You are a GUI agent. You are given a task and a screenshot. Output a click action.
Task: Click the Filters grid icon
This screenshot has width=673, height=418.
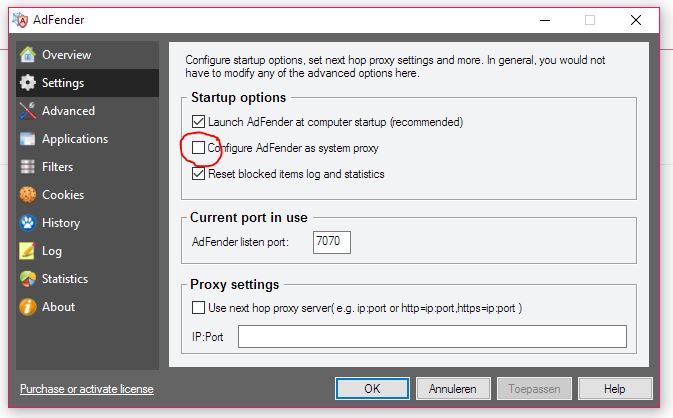(27, 167)
